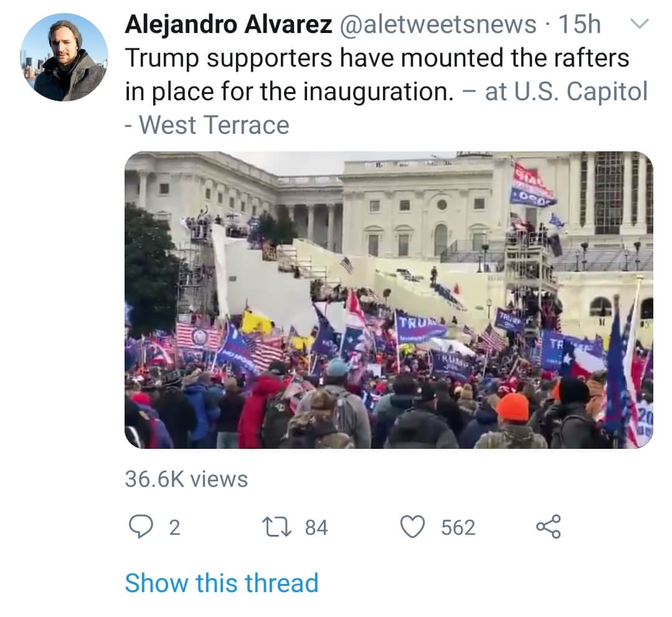Click the 'West Terrace' location text
Image resolution: width=672 pixels, height=617 pixels.
(x=214, y=125)
